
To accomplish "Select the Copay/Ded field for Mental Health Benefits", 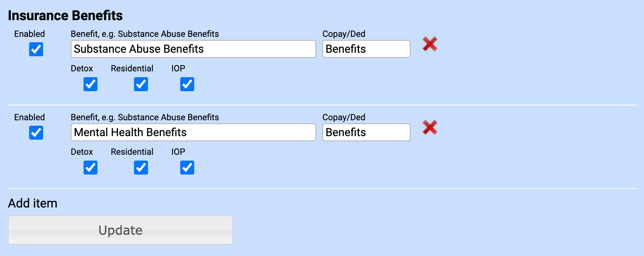I will pyautogui.click(x=366, y=132).
